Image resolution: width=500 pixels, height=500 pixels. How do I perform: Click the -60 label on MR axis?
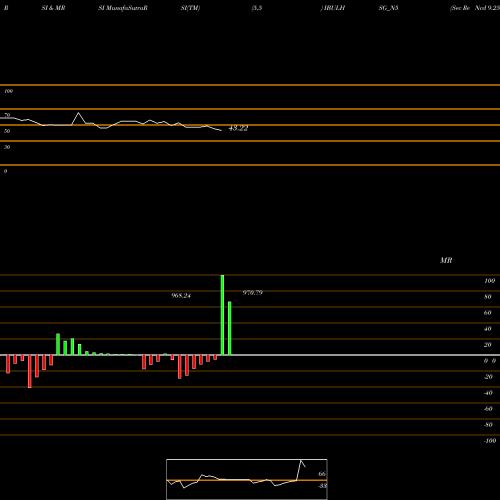[488, 409]
